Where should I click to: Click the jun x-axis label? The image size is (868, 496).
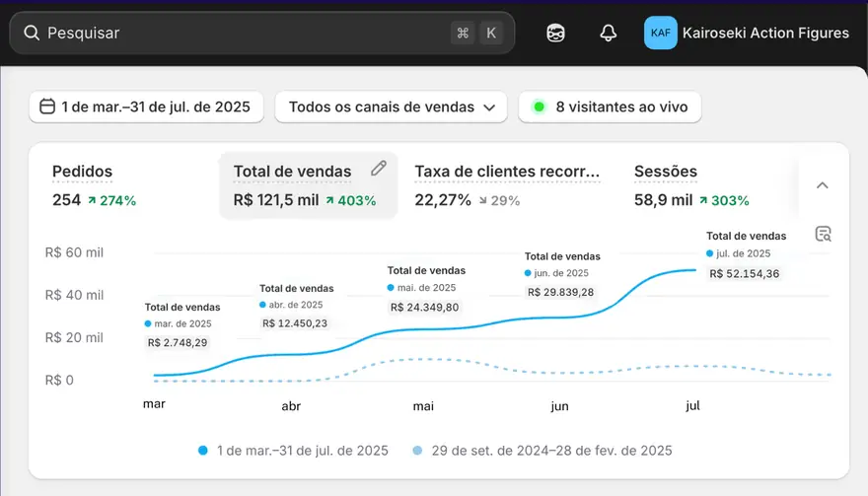point(559,406)
